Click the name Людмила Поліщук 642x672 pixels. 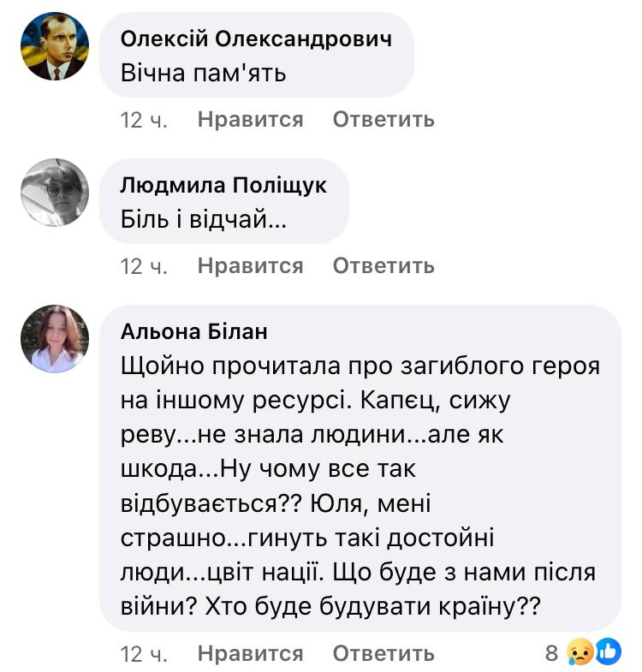coord(223,185)
